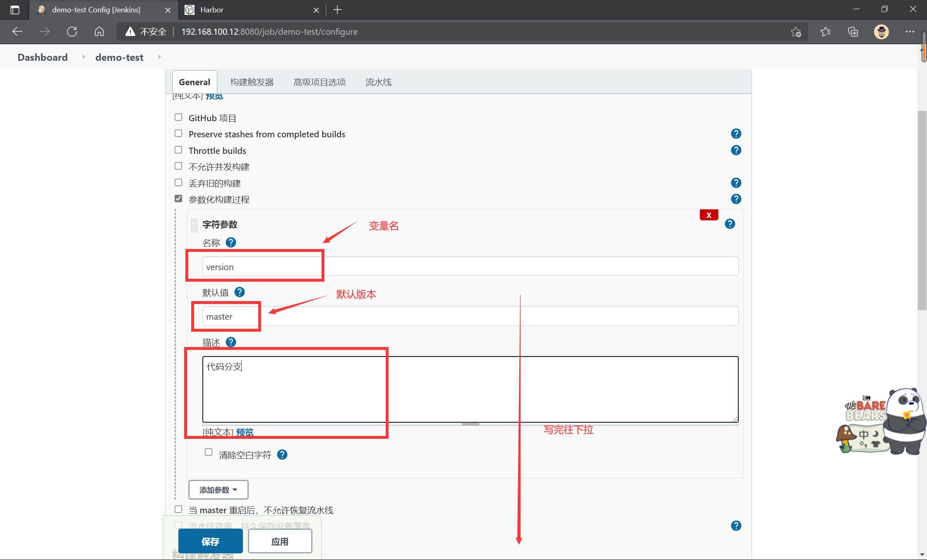Check the GitHub 项目 checkbox
The height and width of the screenshot is (560, 927).
point(178,117)
